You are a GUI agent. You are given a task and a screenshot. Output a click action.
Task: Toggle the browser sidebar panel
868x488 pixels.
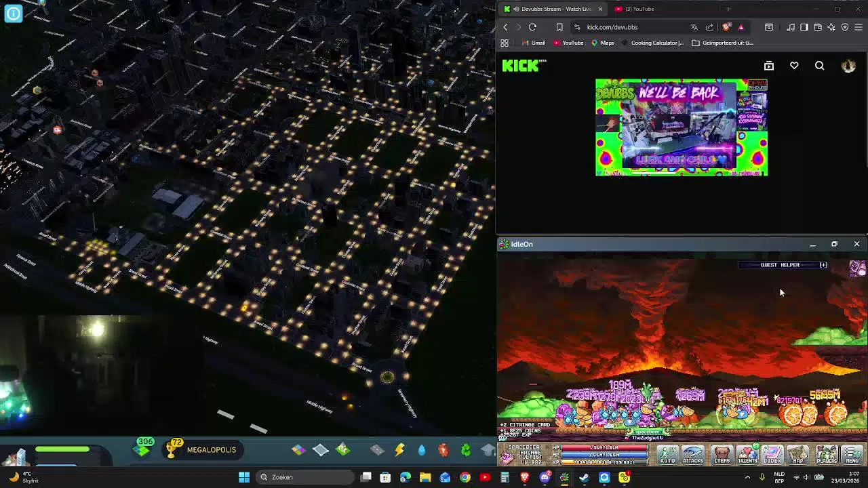(804, 27)
